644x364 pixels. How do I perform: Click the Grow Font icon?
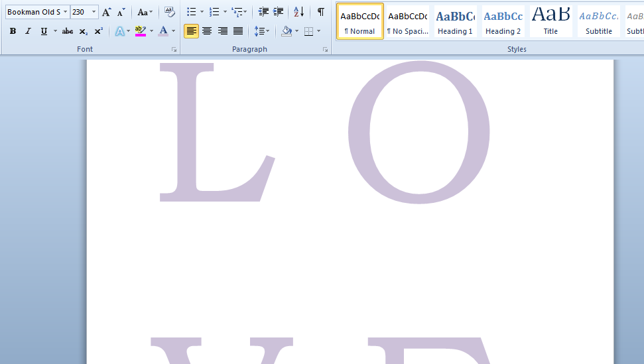[106, 13]
